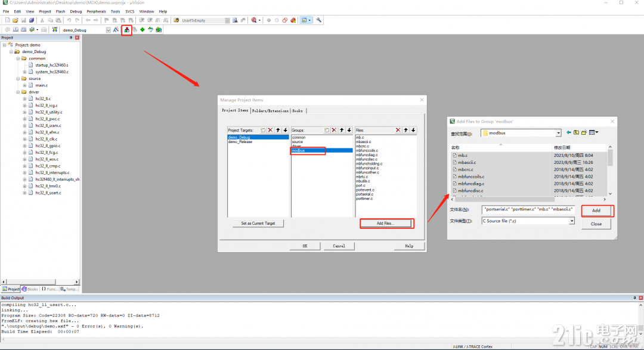Click the Save All icon in toolbar
Viewport: 644px width, 350px height.
(31, 20)
